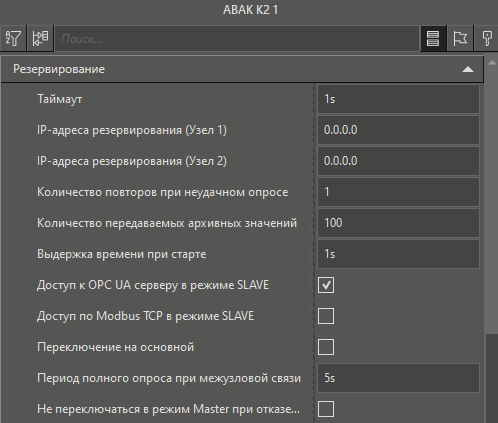Enable Доступ по Modbus TCP в режиме SLAVE
This screenshot has width=498, height=423.
tap(326, 316)
